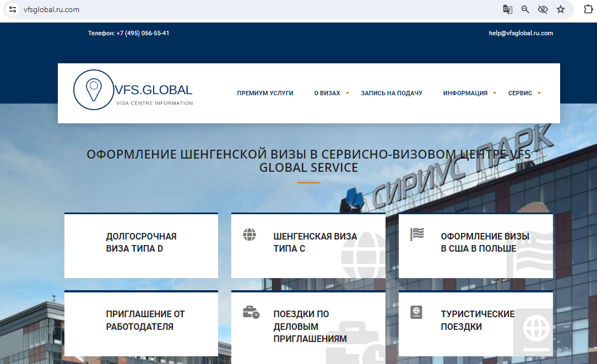Open the ПРЕМИУМ УСЛУГИ menu item
The height and width of the screenshot is (364, 597).
(x=265, y=93)
